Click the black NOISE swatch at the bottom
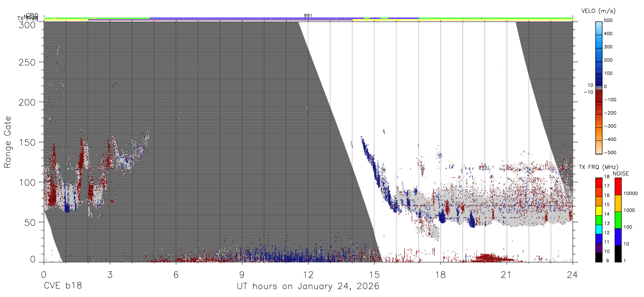Screen dimensions: 644x297 point(618,254)
